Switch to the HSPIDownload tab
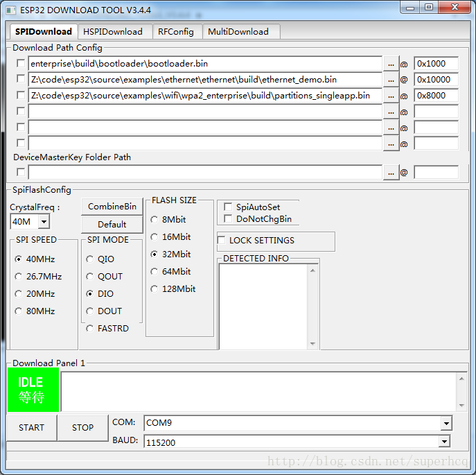This screenshot has width=476, height=475. [x=115, y=32]
